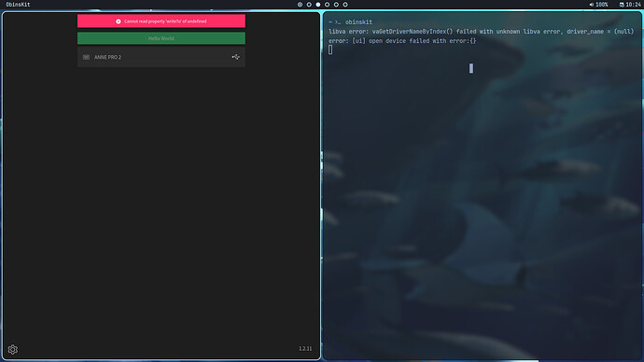Image resolution: width=644 pixels, height=362 pixels.
Task: Click ObinsKit window title in top bar
Action: coord(18,5)
